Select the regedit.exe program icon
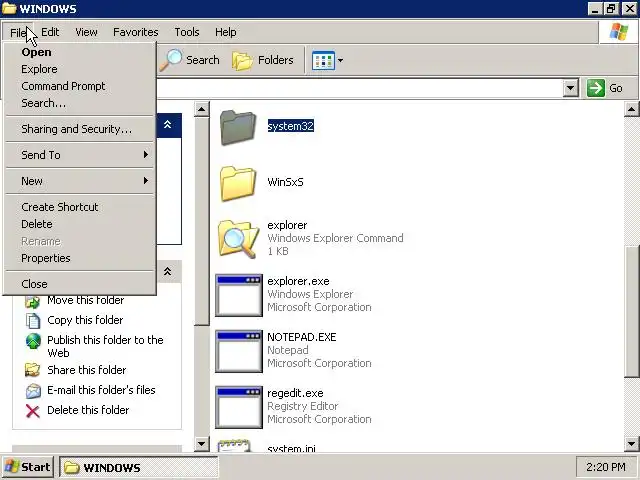This screenshot has height=480, width=640. coord(239,407)
